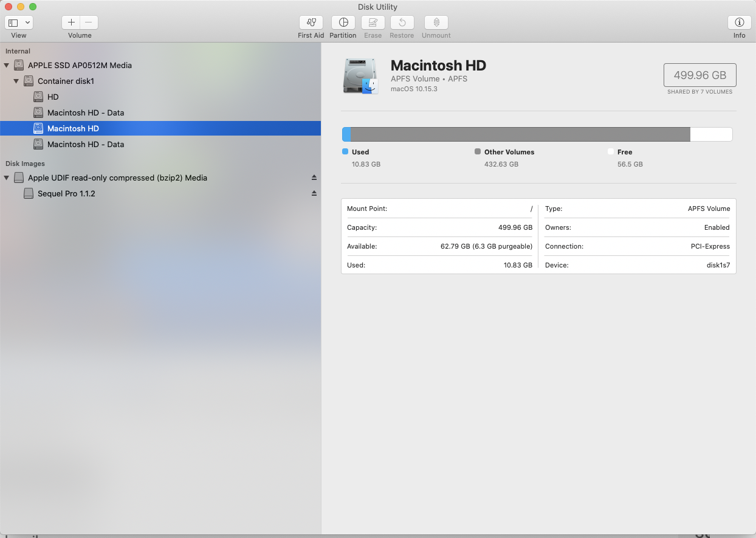Click the Available 62.79 GB value
This screenshot has width=756, height=538.
(x=486, y=246)
